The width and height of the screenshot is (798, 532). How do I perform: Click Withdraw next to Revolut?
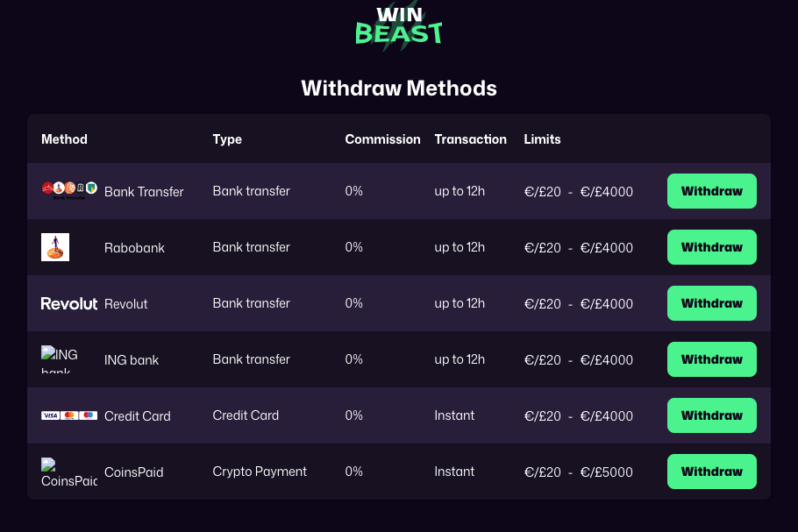pos(711,302)
